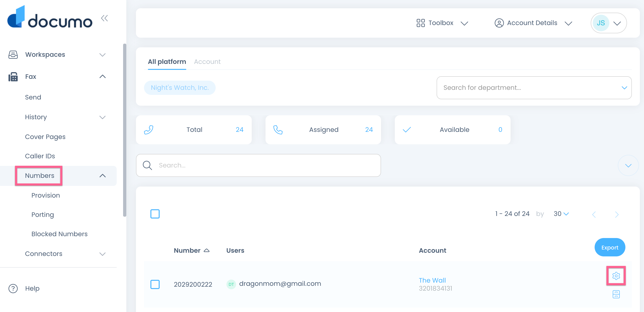The width and height of the screenshot is (644, 312).
Task: Open the Blocked Numbers menu item
Action: [59, 234]
